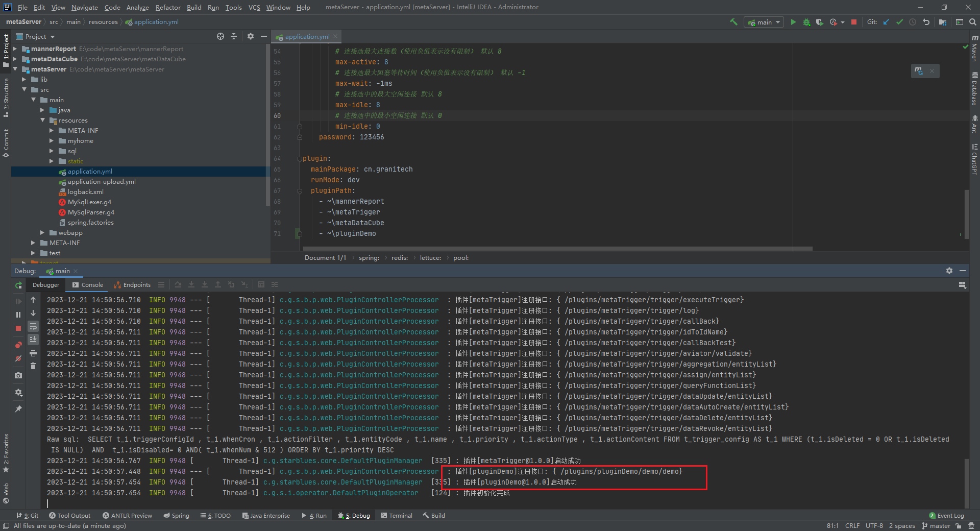
Task: Hide the Project tool window
Action: coord(263,36)
